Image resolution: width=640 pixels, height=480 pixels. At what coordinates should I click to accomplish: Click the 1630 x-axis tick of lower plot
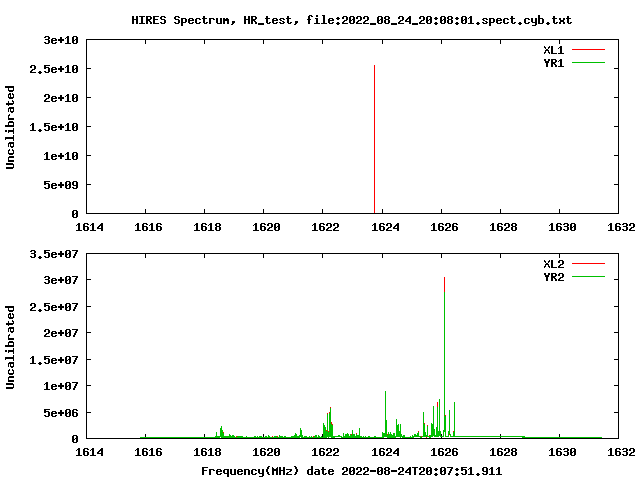(562, 452)
